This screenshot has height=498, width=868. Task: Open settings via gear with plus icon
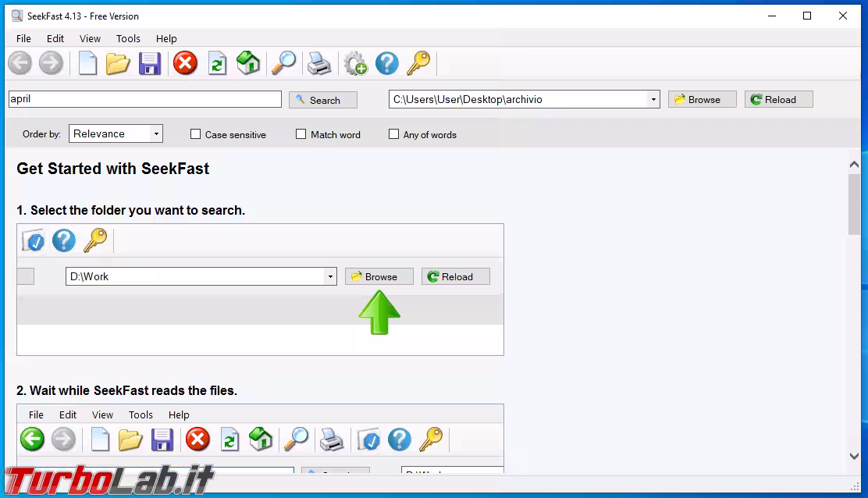[x=355, y=64]
